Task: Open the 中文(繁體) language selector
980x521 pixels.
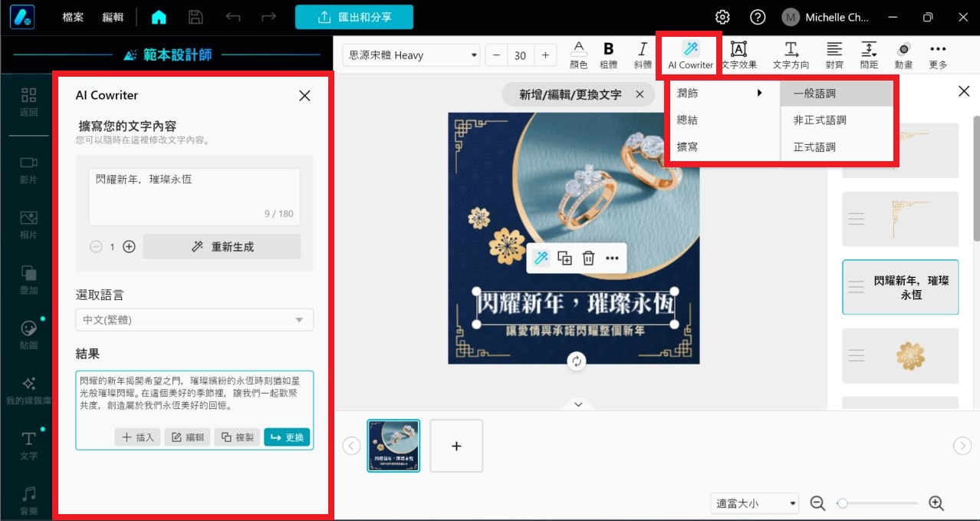Action: click(x=193, y=319)
